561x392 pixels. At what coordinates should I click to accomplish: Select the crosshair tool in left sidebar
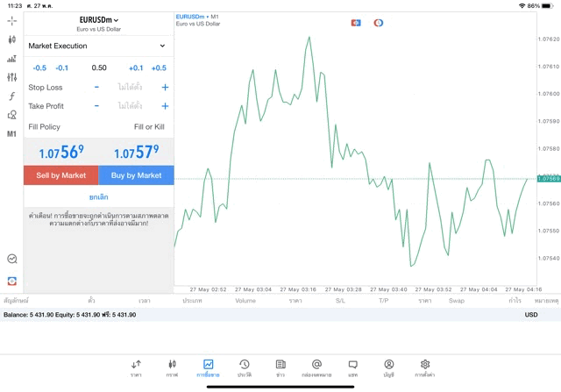coord(11,21)
